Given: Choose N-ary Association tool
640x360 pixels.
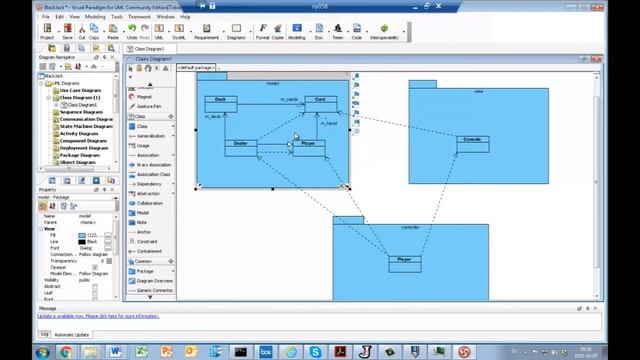Looking at the screenshot, I should pyautogui.click(x=150, y=164).
